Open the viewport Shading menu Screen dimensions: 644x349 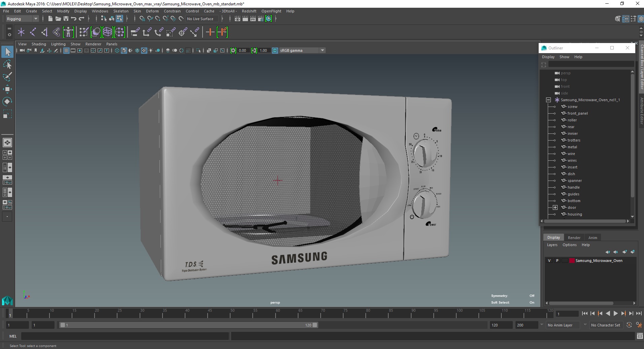tap(39, 44)
